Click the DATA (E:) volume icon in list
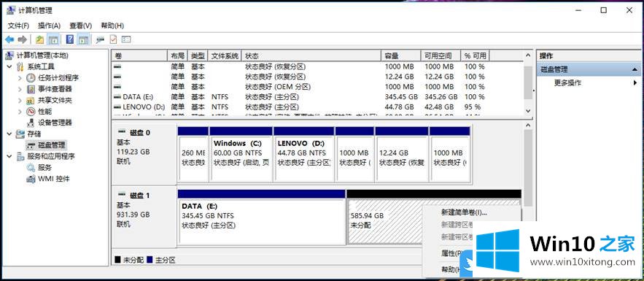 (117, 97)
